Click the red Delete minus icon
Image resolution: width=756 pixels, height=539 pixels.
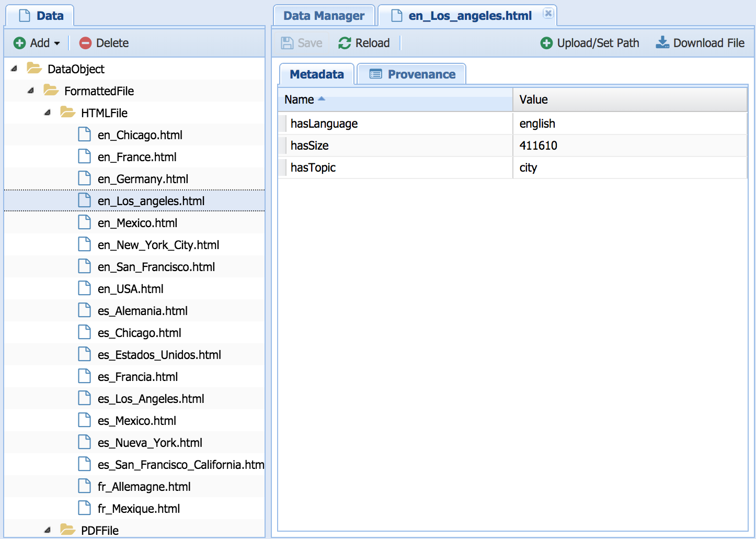[85, 43]
